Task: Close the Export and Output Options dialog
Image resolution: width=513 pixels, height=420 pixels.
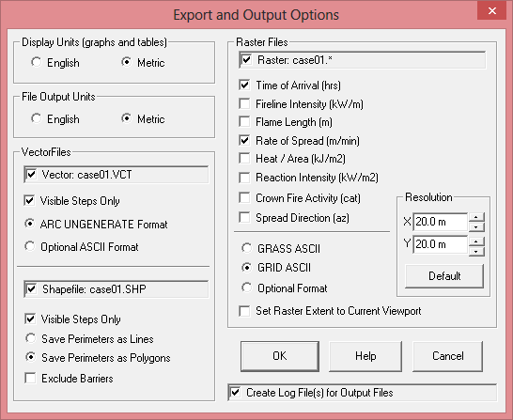Action: 492,10
